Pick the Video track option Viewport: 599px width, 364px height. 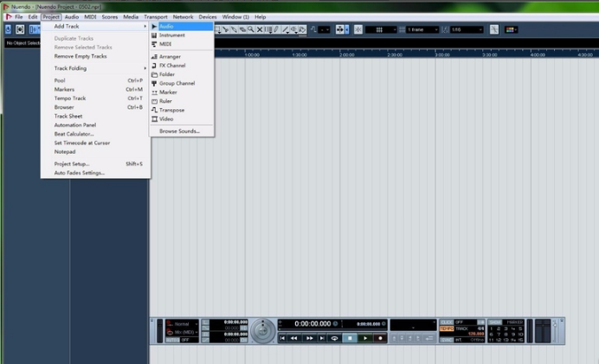point(166,118)
